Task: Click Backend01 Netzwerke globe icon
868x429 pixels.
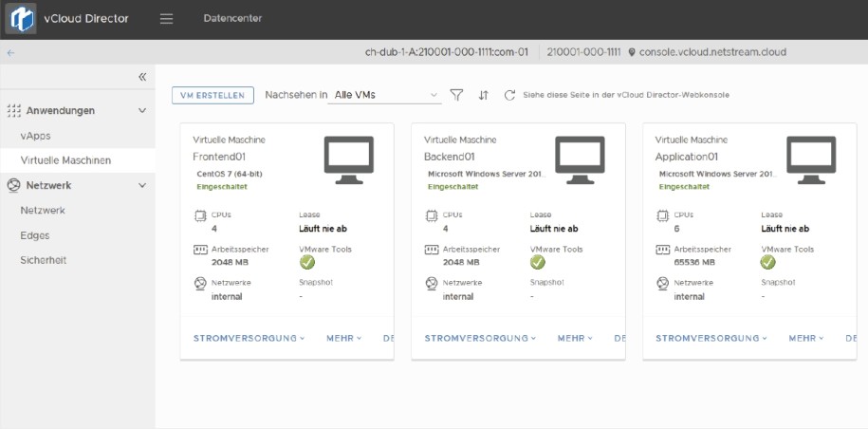Action: (432, 284)
